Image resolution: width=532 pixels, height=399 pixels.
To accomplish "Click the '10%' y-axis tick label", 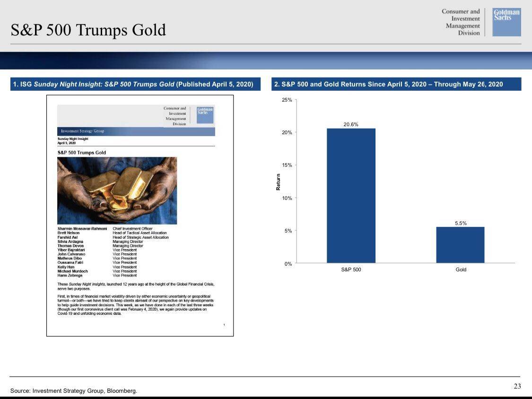I will (287, 198).
